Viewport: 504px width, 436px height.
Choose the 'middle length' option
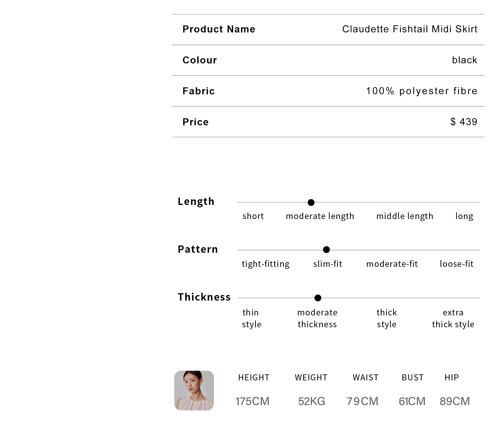(405, 216)
